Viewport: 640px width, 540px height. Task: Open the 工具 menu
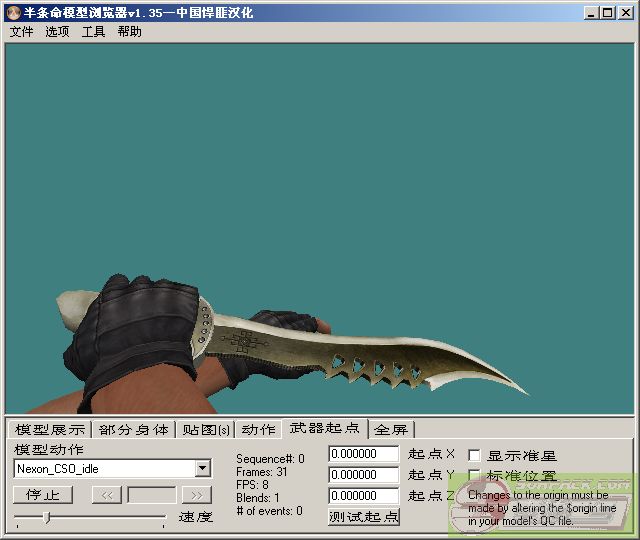point(93,32)
